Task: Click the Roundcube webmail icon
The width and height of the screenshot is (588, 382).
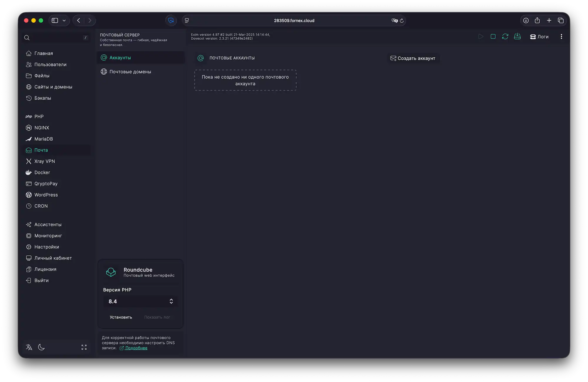Action: pos(111,272)
